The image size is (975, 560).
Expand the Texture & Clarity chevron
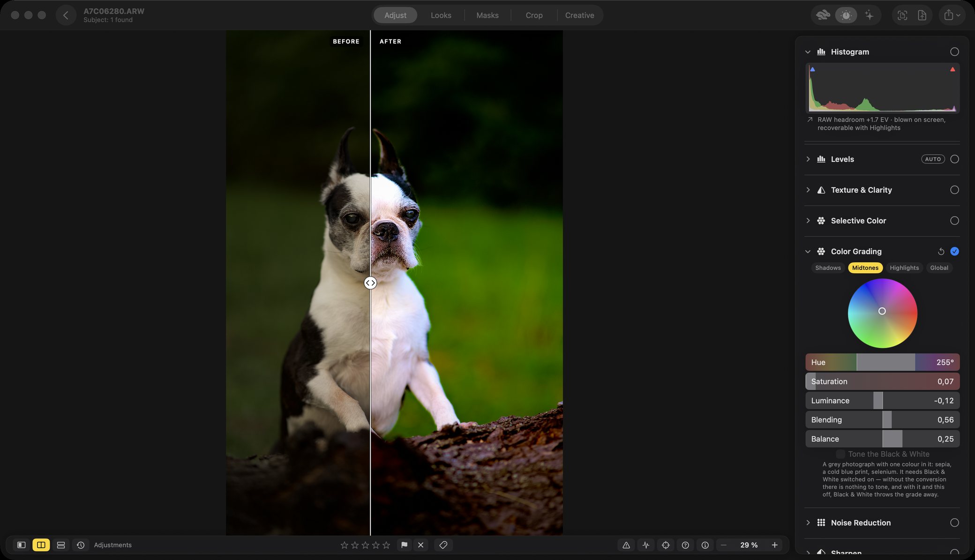click(808, 190)
